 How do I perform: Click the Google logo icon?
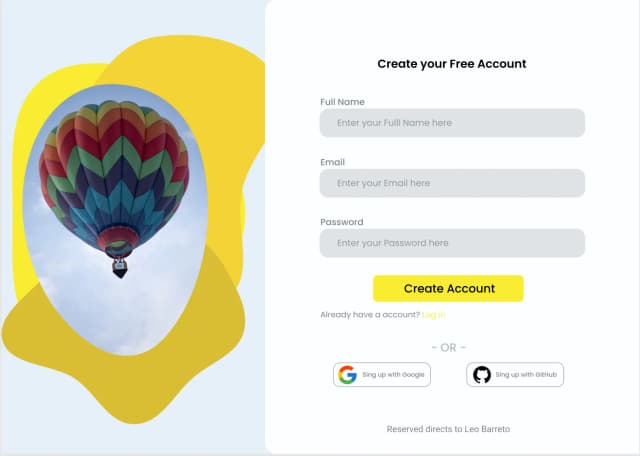tap(347, 375)
